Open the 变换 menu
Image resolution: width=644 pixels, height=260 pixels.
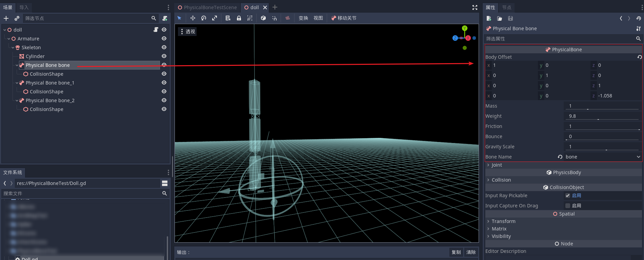[303, 18]
